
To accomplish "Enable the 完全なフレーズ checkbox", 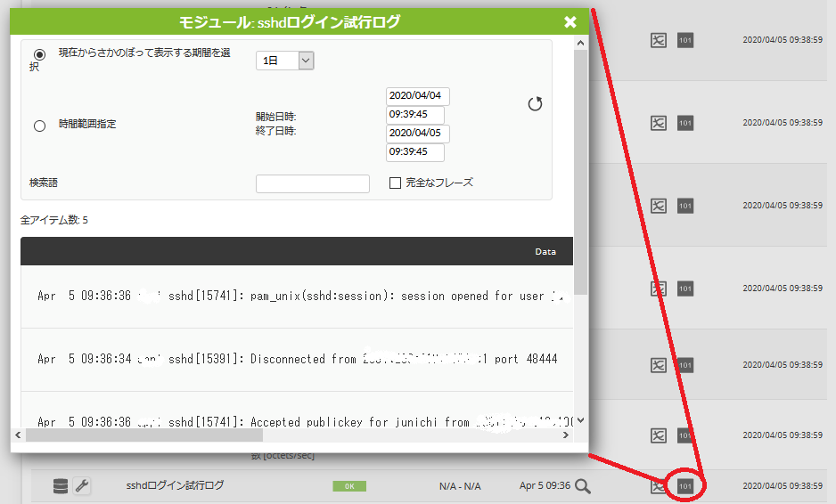I will click(x=395, y=183).
